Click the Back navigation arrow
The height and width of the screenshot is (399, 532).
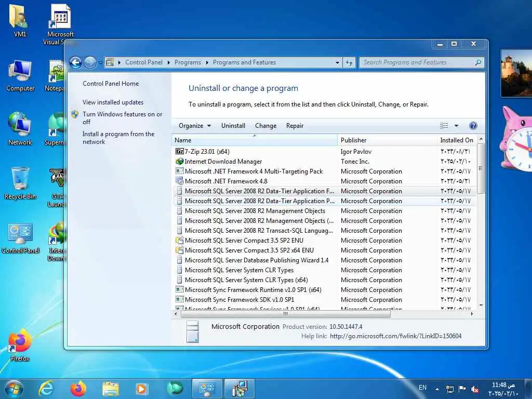pos(75,62)
